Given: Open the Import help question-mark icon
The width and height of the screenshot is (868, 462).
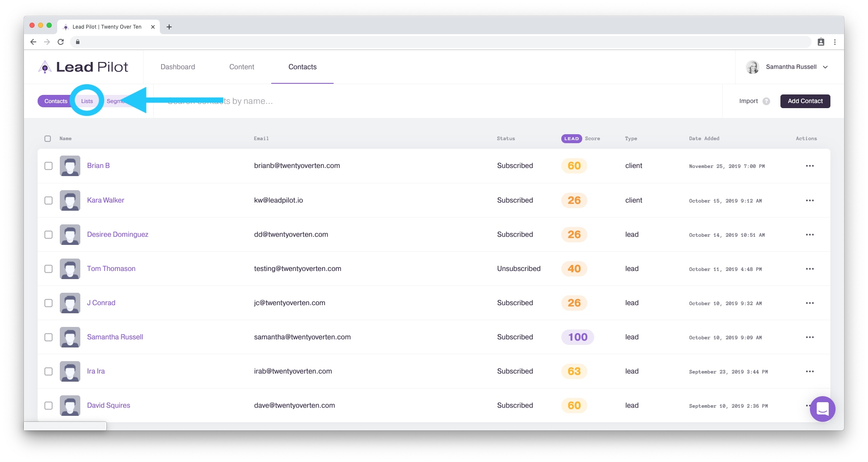Looking at the screenshot, I should (766, 101).
